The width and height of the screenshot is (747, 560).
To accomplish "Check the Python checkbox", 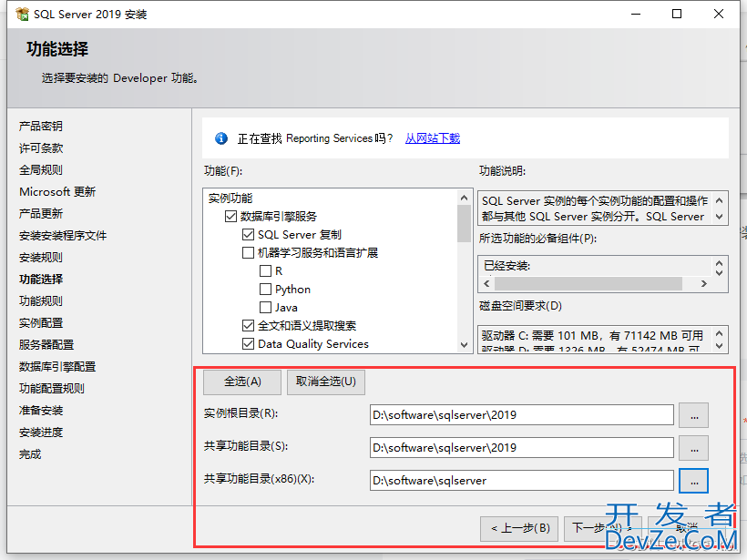I will coord(265,289).
